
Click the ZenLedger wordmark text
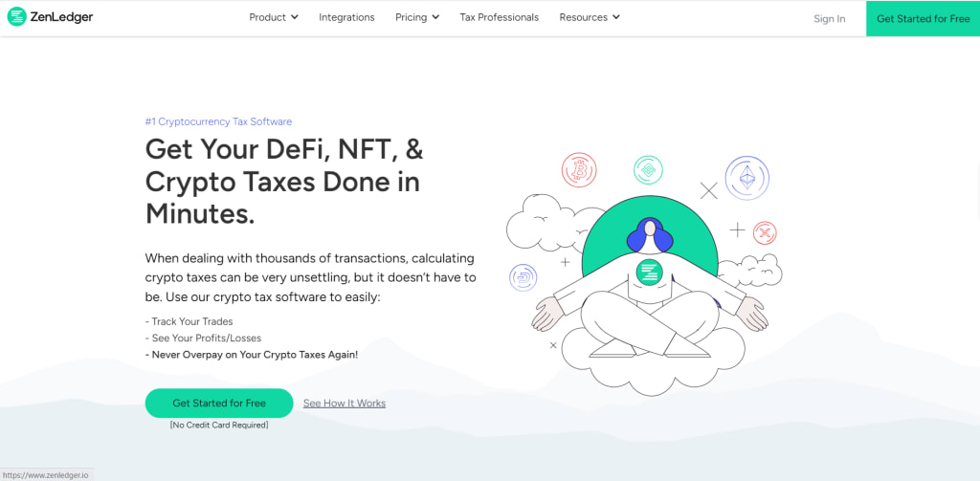click(61, 17)
